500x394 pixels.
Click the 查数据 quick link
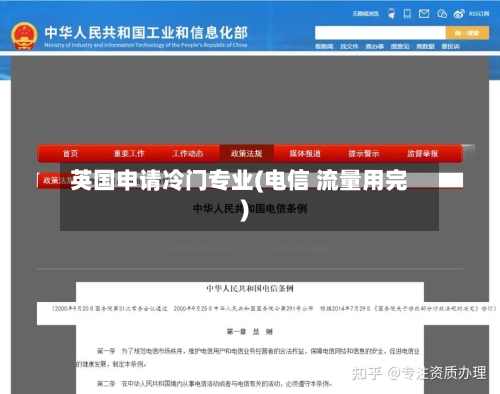(425, 46)
